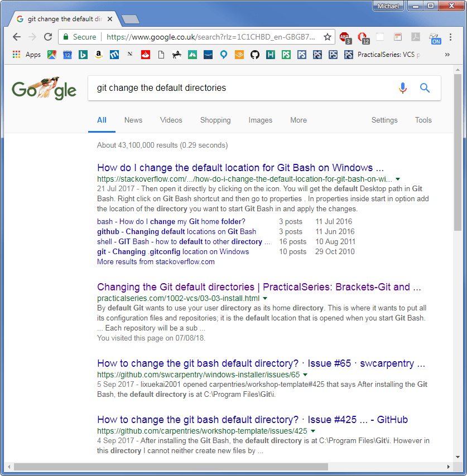Close the Google search browser tab

110,19
